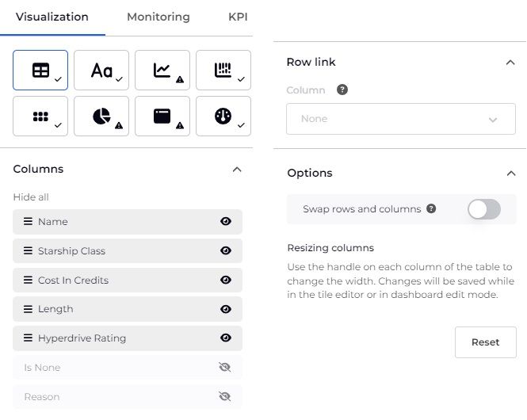Screen dimensions: 527x420
Task: Hide the Cost In Credits column
Action: pos(226,280)
